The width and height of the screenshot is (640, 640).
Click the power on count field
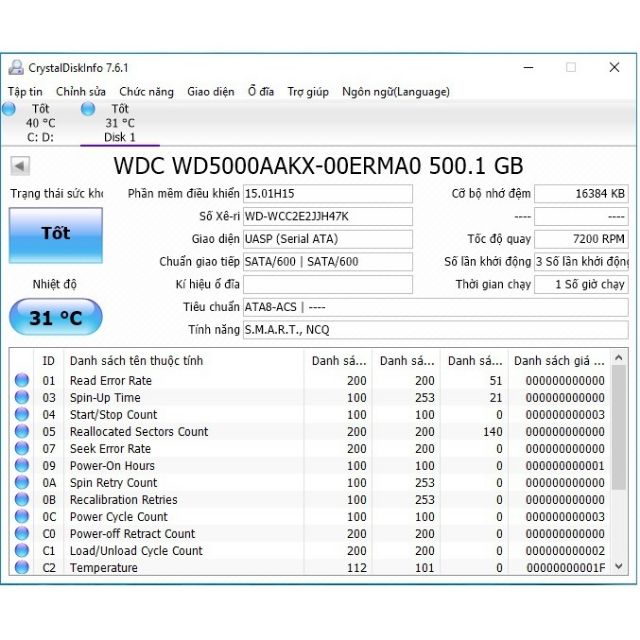[x=581, y=262]
